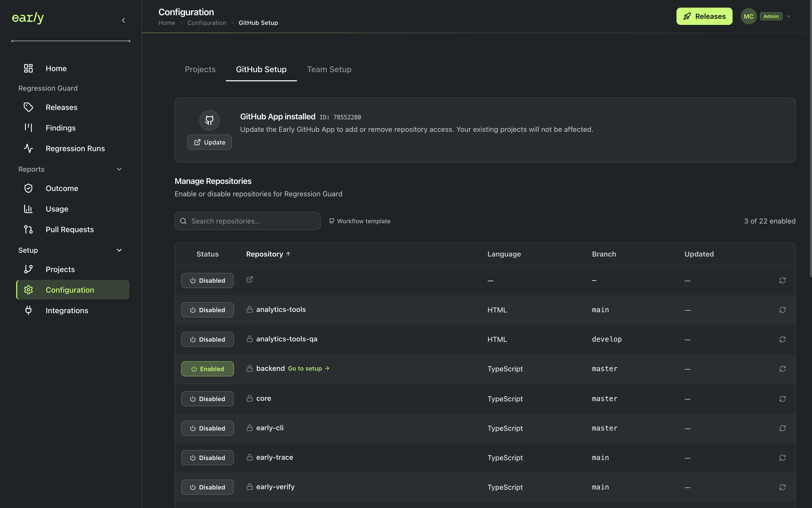Open external link icon in the first row
812x508 pixels.
(250, 280)
